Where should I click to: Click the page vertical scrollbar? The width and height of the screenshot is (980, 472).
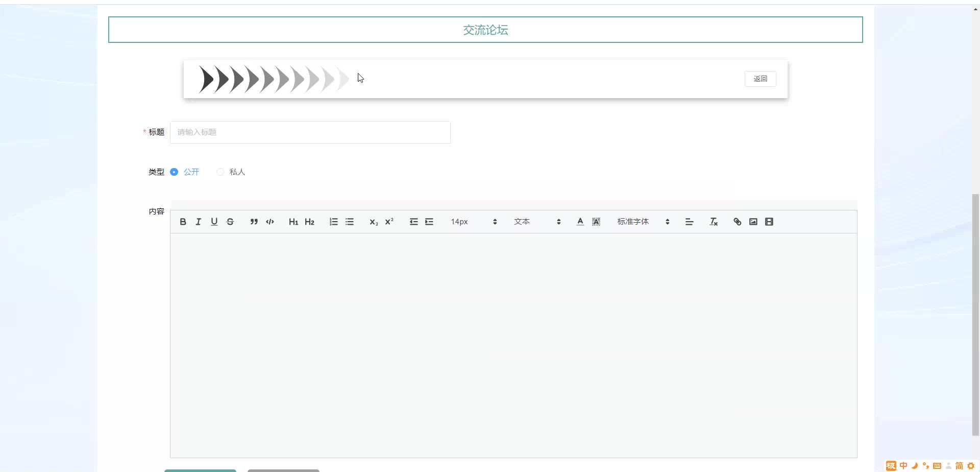click(975, 315)
